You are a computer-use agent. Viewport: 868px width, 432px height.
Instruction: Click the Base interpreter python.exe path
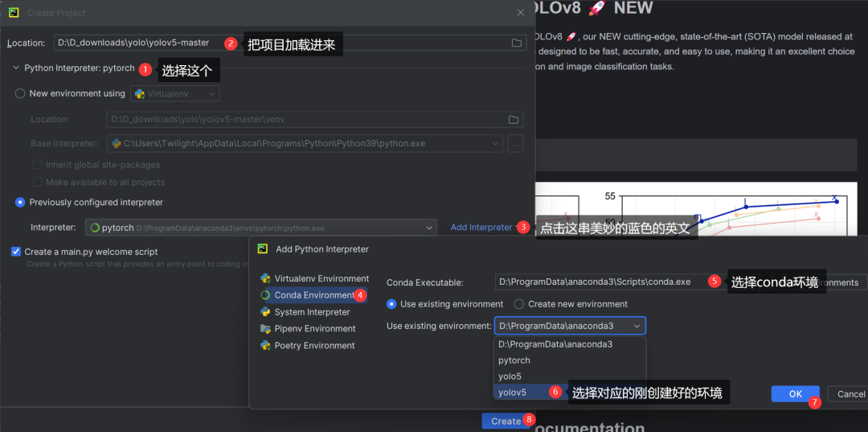coord(274,143)
